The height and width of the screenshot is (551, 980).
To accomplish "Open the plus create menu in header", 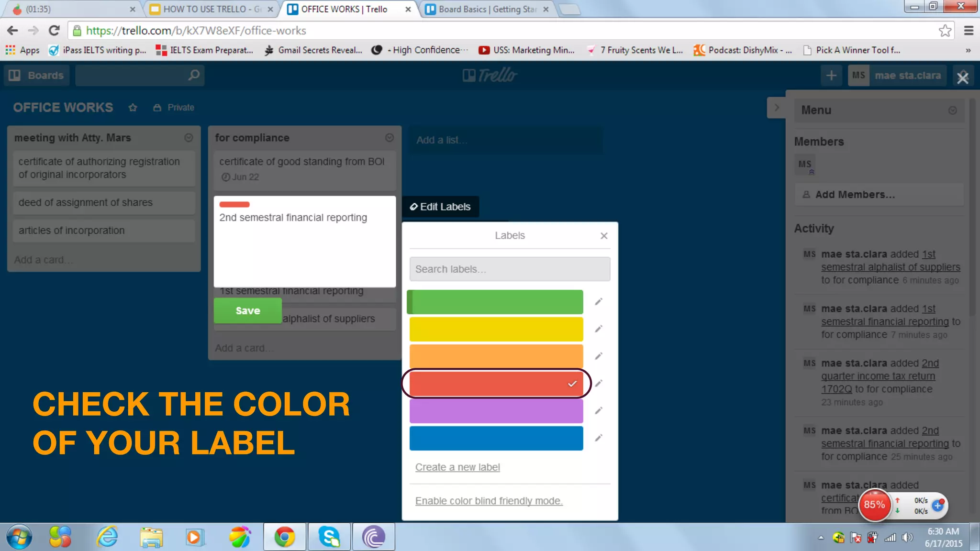I will click(x=832, y=76).
